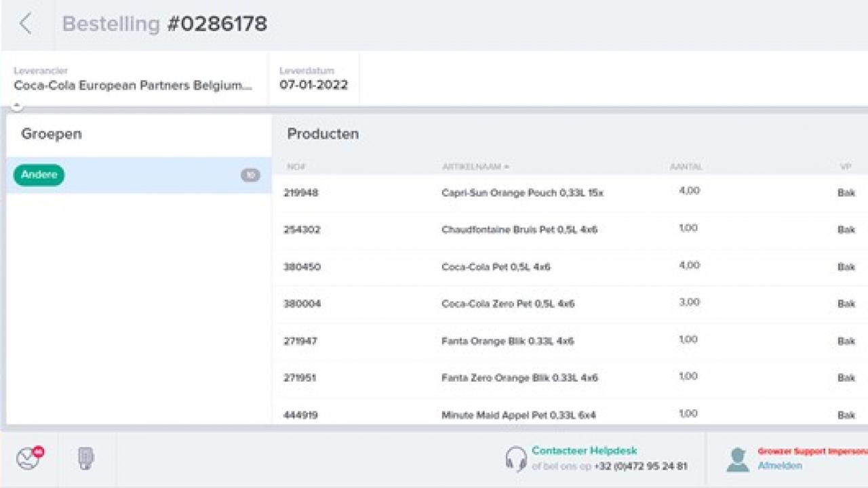Click the helpdesk phone number +32 (0)472 95 24 81
The height and width of the screenshot is (488, 868).
pyautogui.click(x=641, y=466)
